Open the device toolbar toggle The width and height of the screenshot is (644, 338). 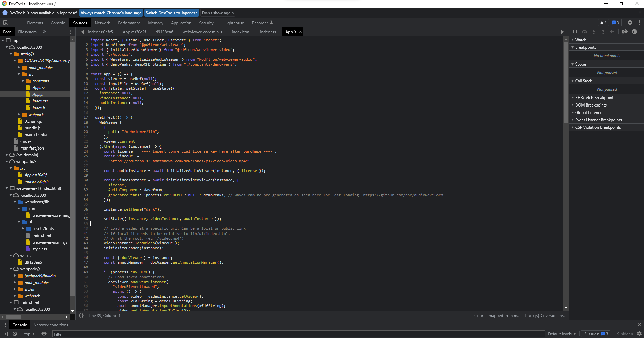14,22
